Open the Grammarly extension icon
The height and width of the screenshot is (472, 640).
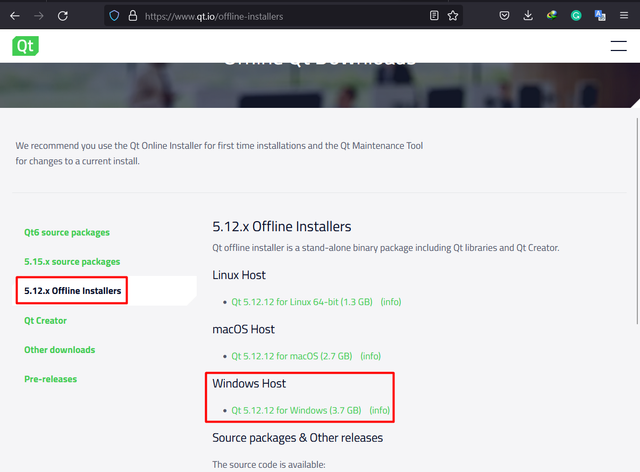point(576,16)
